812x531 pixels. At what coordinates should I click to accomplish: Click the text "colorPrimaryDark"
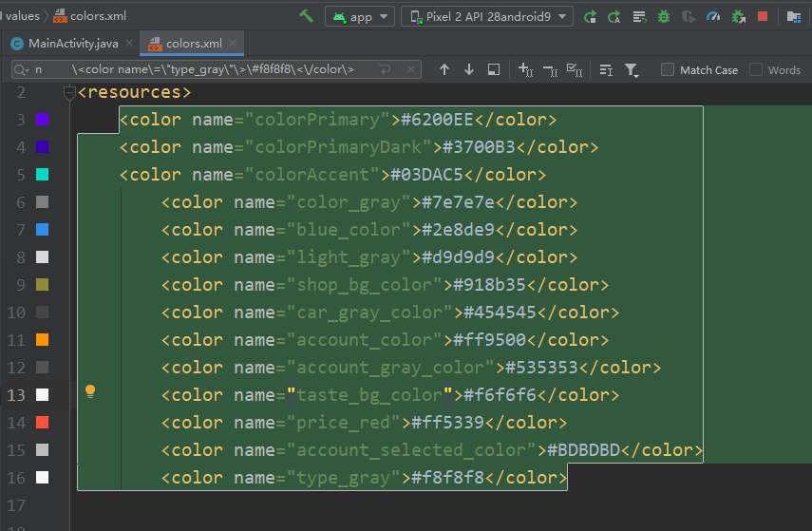338,147
